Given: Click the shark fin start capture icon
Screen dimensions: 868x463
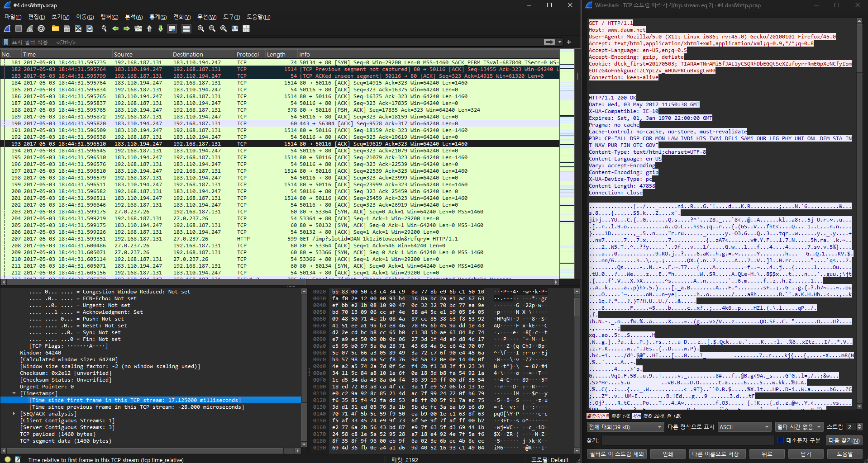Looking at the screenshot, I should 7,28.
